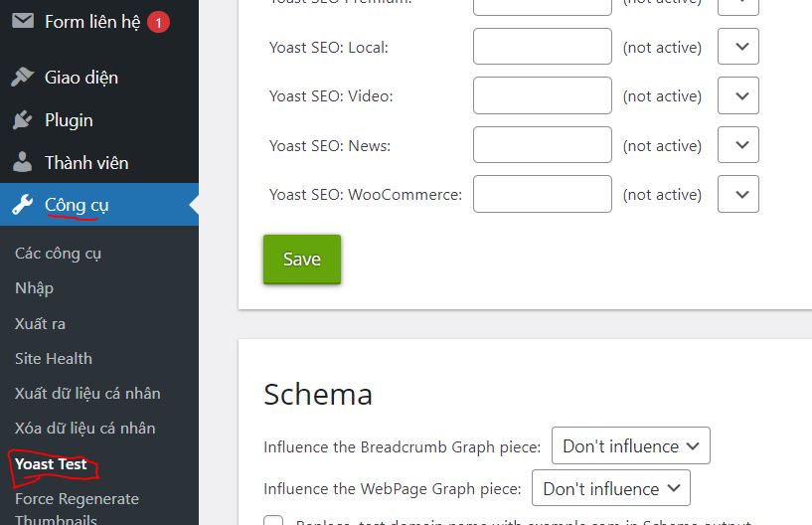
Task: Open the Giao diện menu
Action: pos(81,78)
